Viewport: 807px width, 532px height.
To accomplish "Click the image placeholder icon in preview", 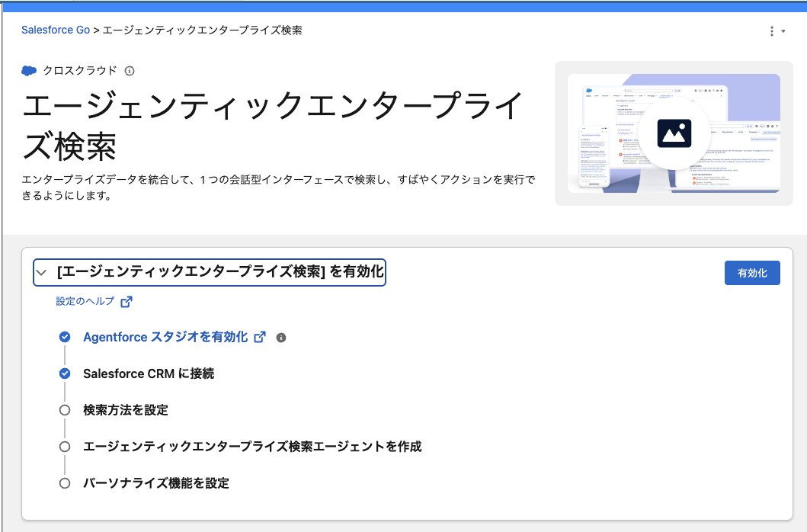I will 674,133.
